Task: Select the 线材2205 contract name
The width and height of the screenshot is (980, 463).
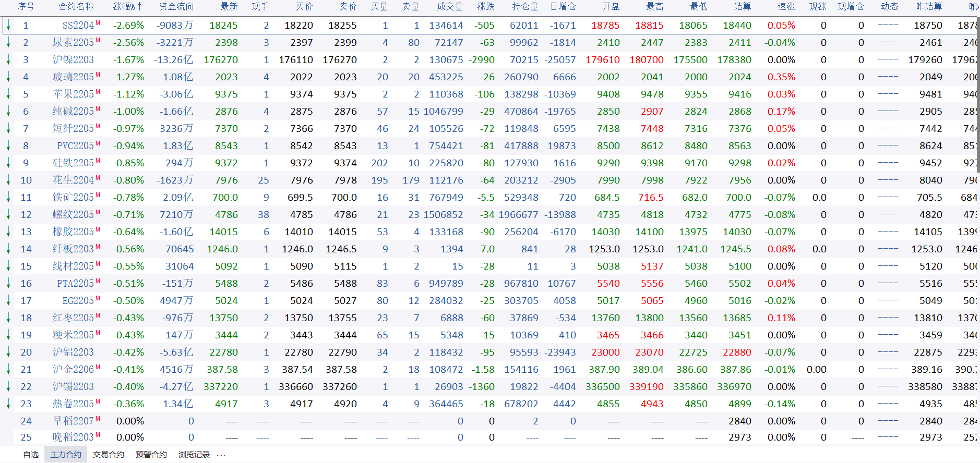Action: click(73, 266)
